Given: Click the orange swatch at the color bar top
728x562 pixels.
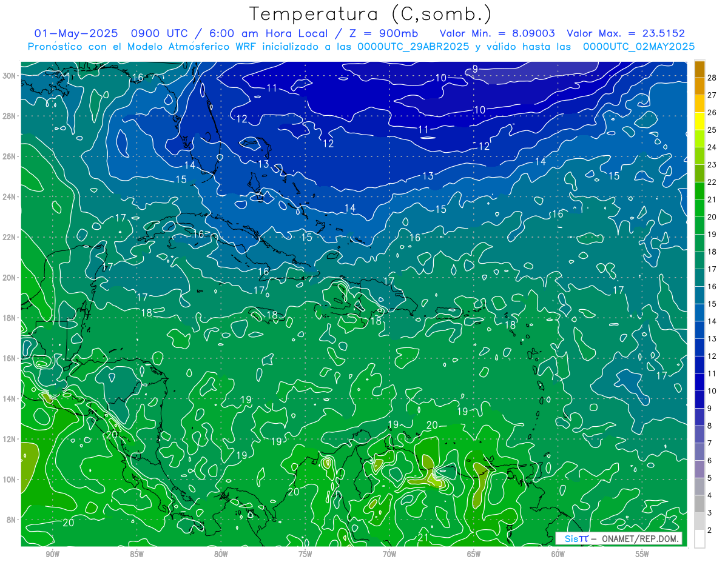Looking at the screenshot, I should [x=699, y=69].
